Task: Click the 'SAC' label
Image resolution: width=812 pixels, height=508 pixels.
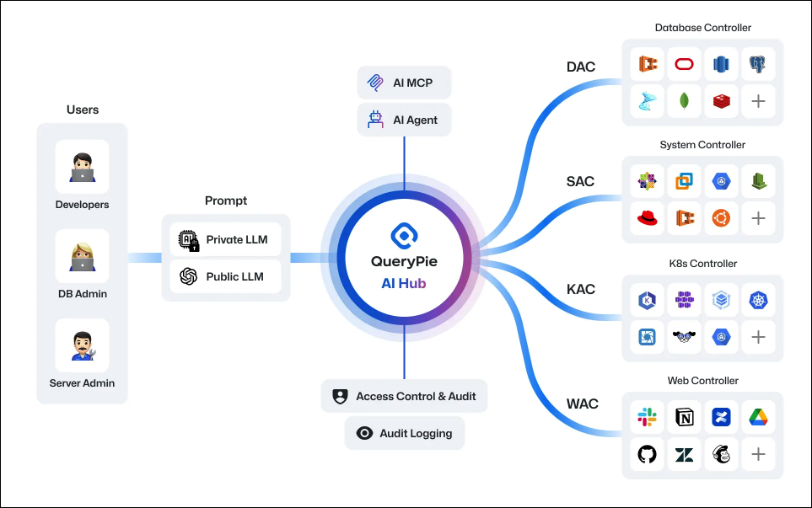Action: 580,182
